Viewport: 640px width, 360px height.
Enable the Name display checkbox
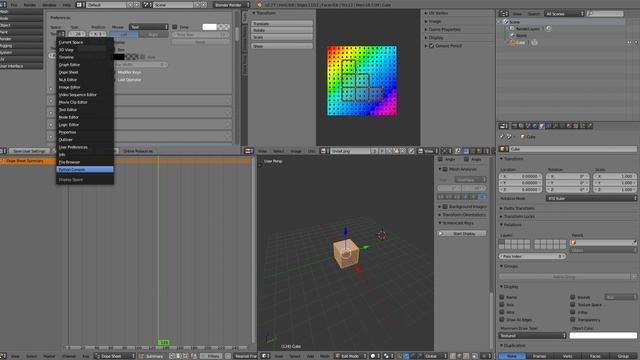pyautogui.click(x=502, y=297)
